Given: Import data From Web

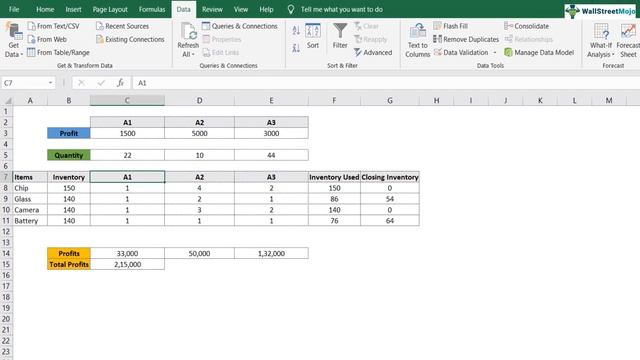Looking at the screenshot, I should point(47,39).
